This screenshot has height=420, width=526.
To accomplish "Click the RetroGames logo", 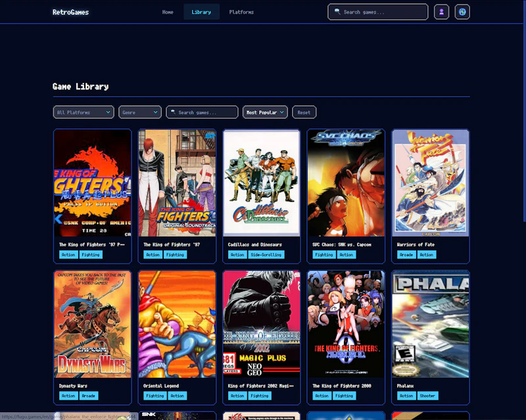I will [71, 12].
